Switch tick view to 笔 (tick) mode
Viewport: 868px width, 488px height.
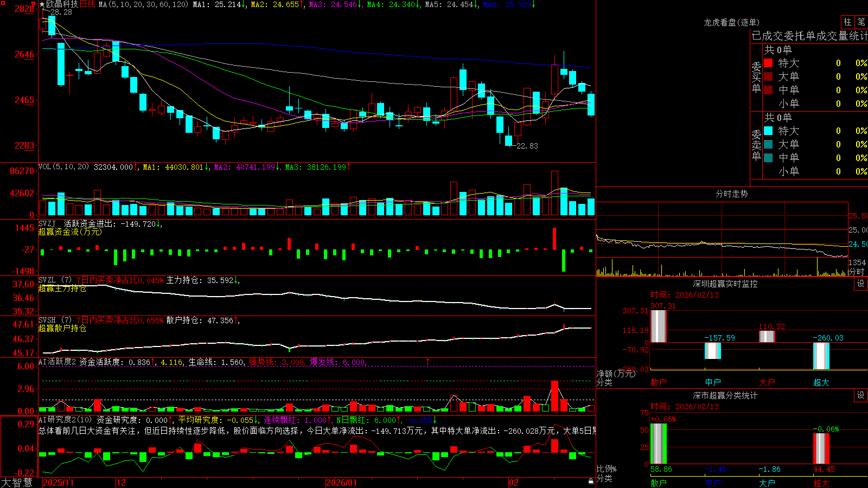tap(861, 22)
